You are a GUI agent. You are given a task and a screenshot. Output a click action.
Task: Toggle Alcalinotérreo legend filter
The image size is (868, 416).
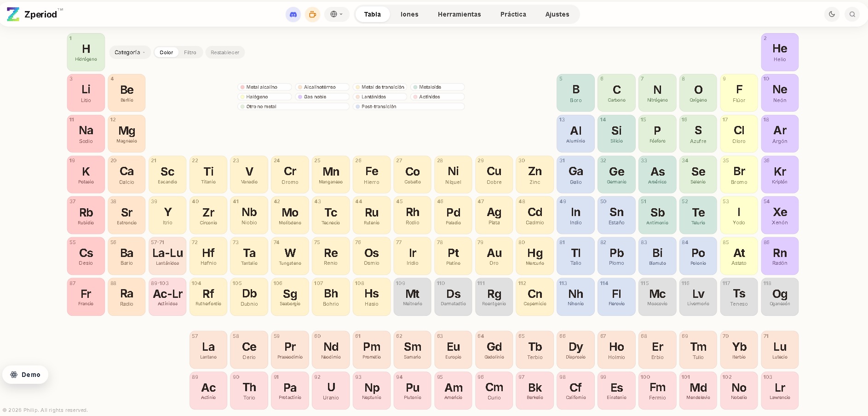point(322,87)
